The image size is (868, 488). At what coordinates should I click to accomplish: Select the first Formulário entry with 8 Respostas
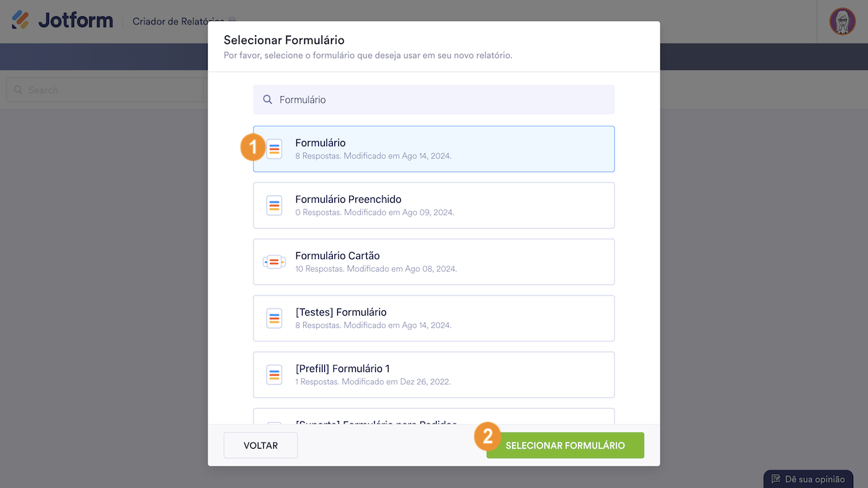click(x=434, y=149)
